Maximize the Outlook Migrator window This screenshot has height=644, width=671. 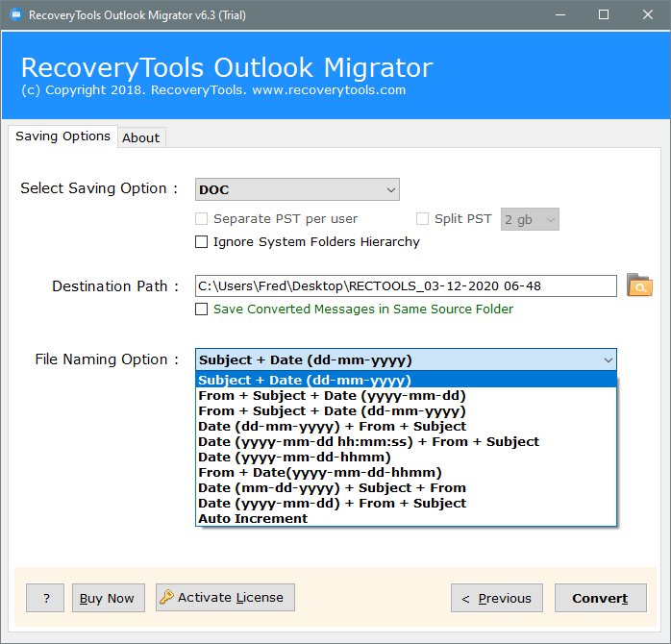(x=604, y=15)
